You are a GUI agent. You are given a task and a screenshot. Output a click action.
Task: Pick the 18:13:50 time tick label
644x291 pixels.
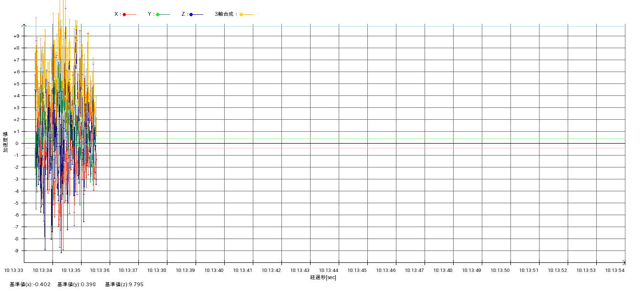pos(500,270)
